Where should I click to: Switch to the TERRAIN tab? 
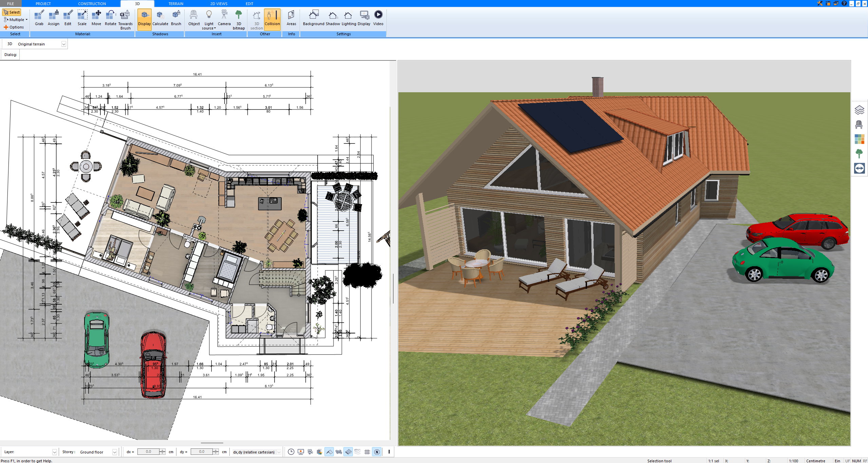pyautogui.click(x=176, y=3)
